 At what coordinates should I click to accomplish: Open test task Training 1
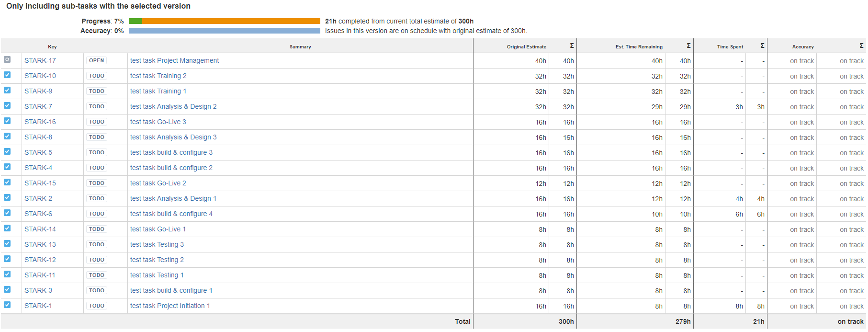tap(158, 91)
